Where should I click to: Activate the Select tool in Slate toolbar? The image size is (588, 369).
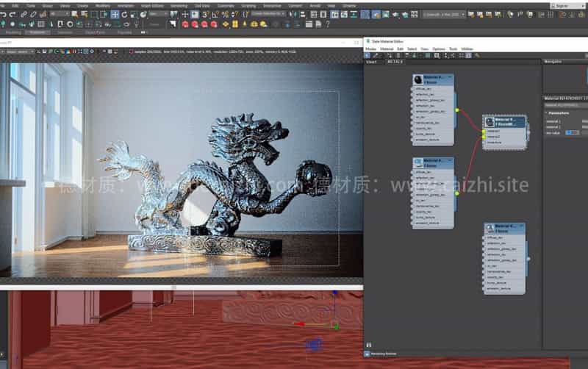point(368,55)
